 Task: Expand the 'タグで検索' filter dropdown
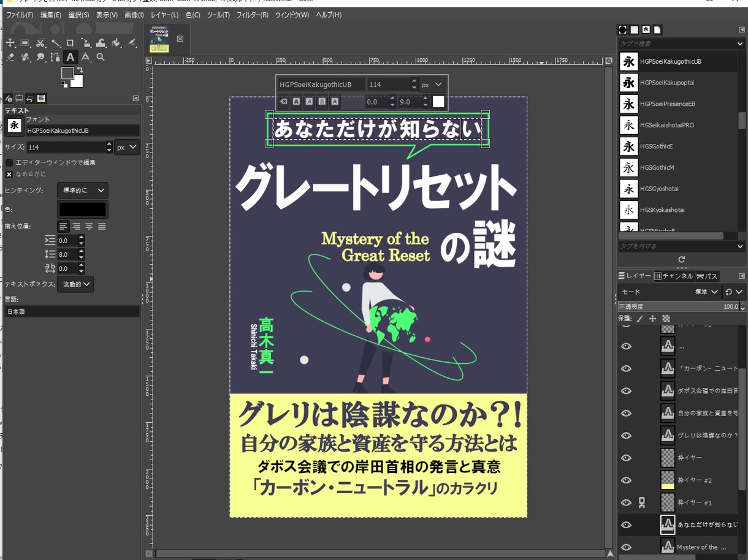[x=740, y=44]
